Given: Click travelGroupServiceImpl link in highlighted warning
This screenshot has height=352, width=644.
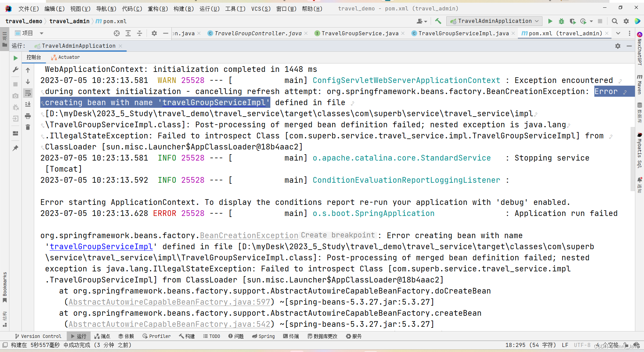Looking at the screenshot, I should (214, 102).
